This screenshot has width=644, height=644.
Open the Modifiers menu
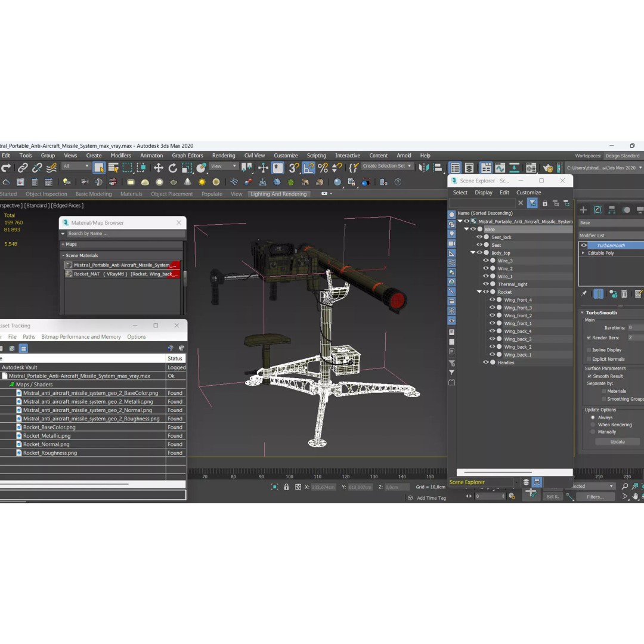[120, 156]
